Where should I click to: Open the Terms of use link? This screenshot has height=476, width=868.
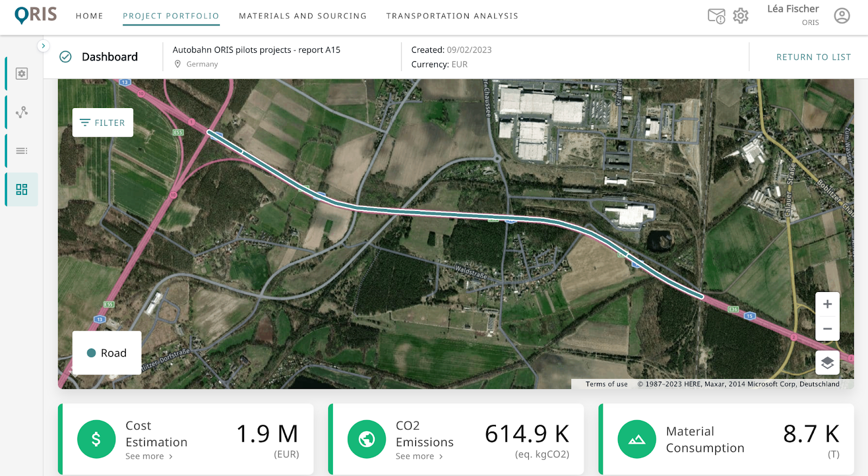coord(606,384)
